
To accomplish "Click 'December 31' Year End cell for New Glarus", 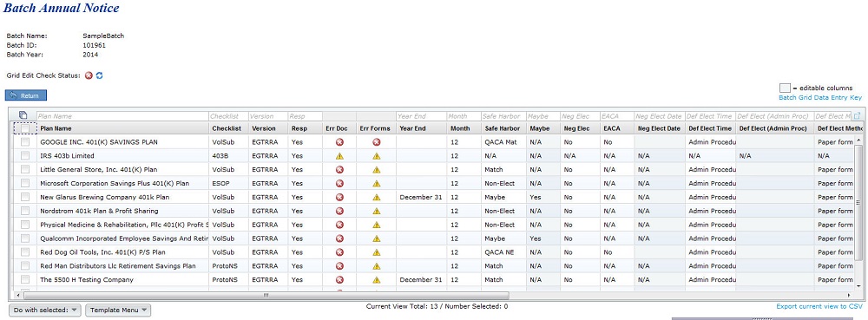I will (x=421, y=198).
